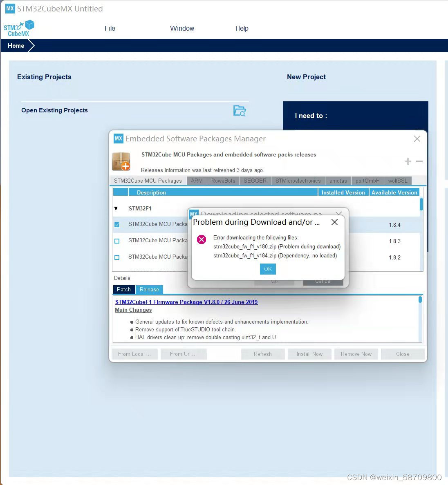Switch to the SEGGER tab
Viewport: 448px width, 485px height.
click(x=255, y=181)
